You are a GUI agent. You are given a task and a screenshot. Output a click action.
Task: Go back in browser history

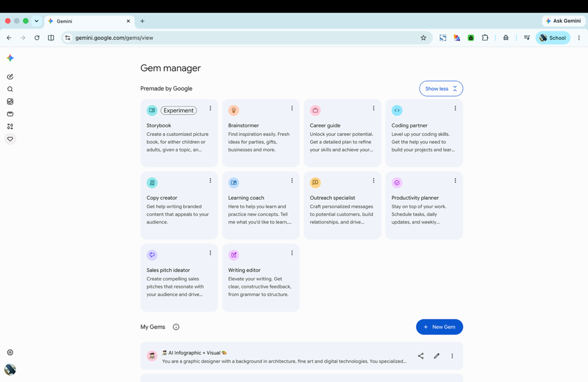(x=9, y=38)
